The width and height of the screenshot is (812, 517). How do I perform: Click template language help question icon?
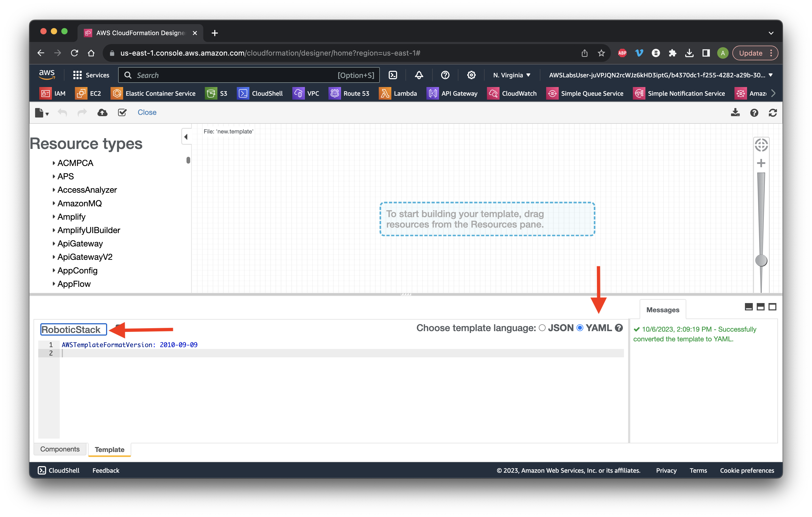619,328
